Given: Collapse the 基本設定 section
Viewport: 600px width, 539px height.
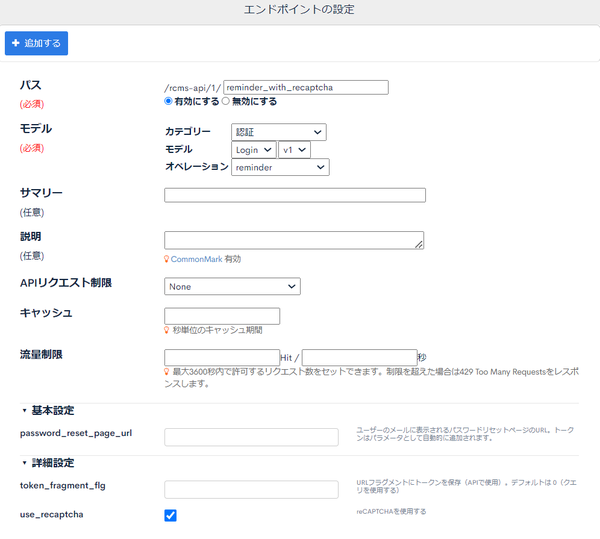Looking at the screenshot, I should pyautogui.click(x=48, y=410).
